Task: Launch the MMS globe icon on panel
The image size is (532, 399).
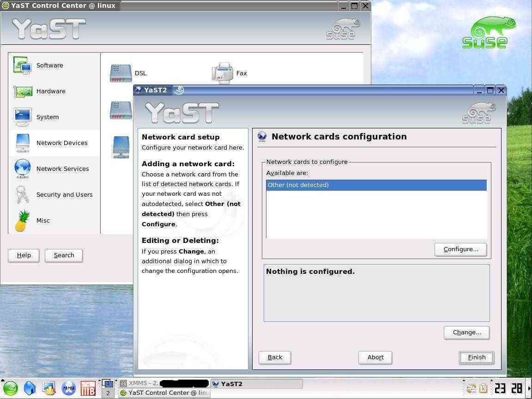Action: point(68,388)
